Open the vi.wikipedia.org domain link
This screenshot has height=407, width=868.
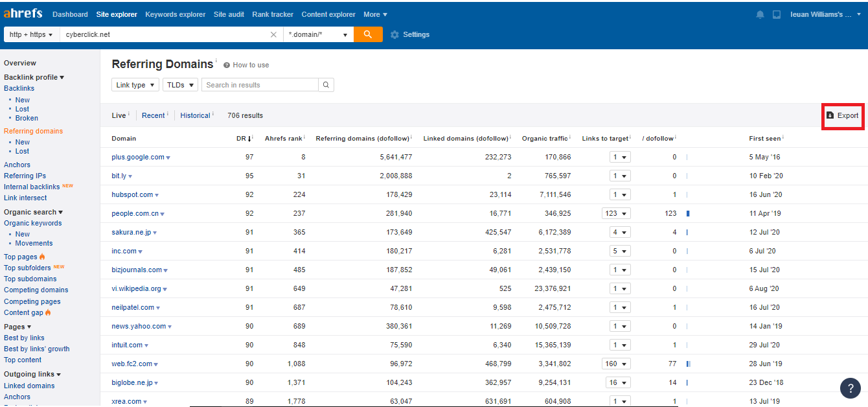point(136,288)
